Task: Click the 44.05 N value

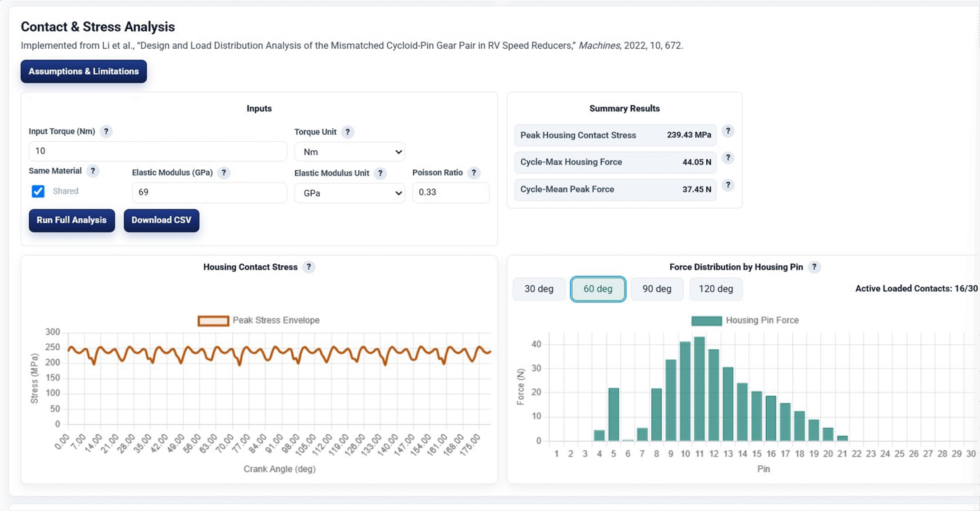Action: pyautogui.click(x=697, y=162)
